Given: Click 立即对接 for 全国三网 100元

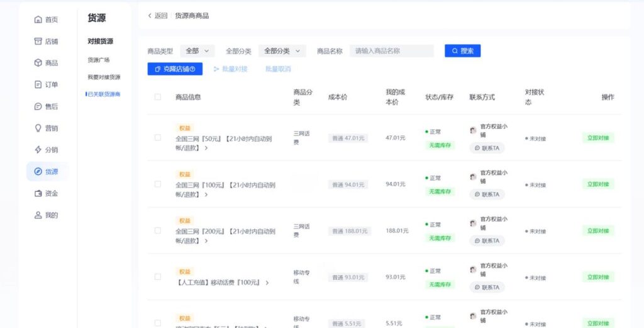Looking at the screenshot, I should pyautogui.click(x=598, y=184).
